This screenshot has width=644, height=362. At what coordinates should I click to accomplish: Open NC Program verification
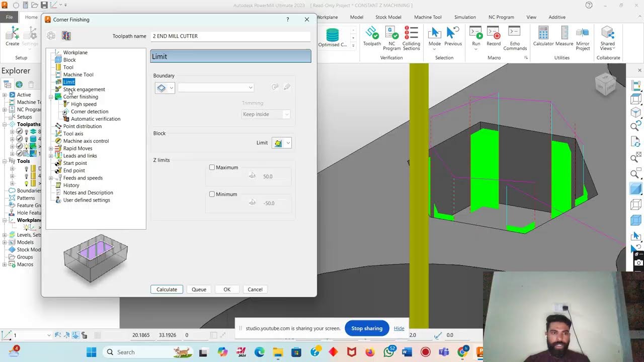pyautogui.click(x=391, y=38)
